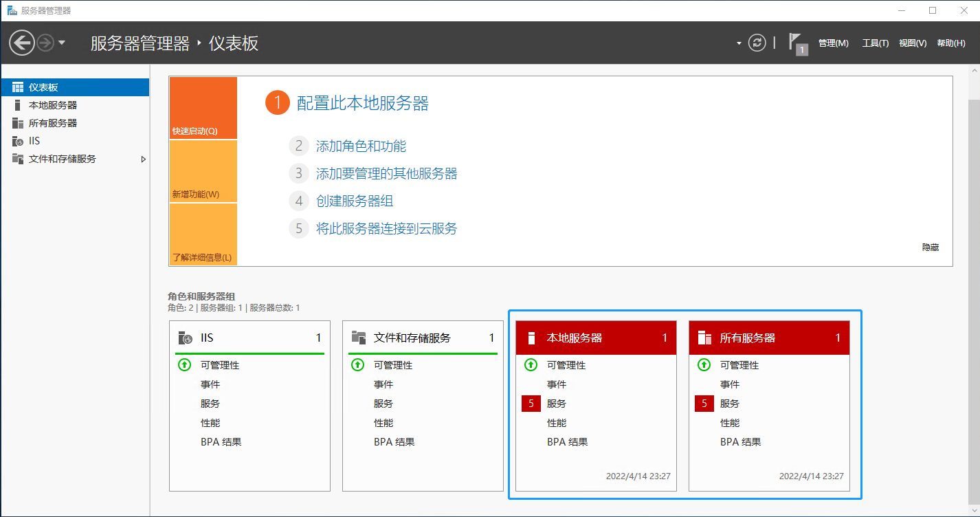Open BPA 结果 in 本地服务器 tile

pyautogui.click(x=568, y=442)
